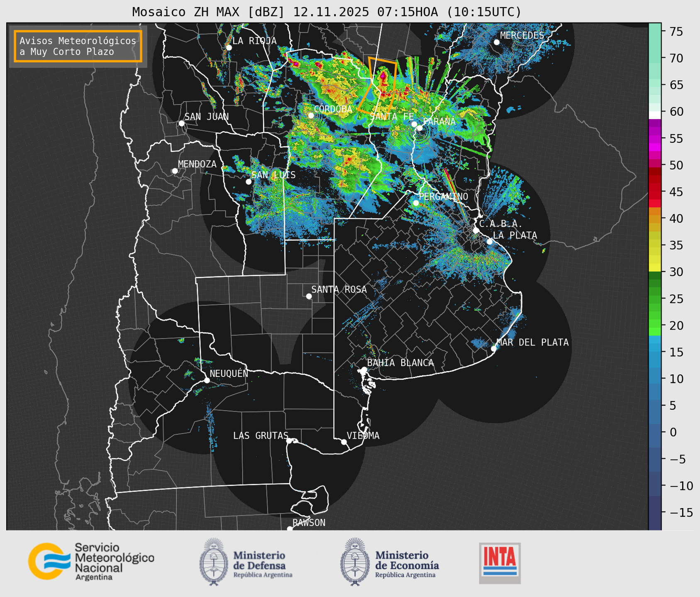Click the MERCEDES city marker dot

click(497, 42)
